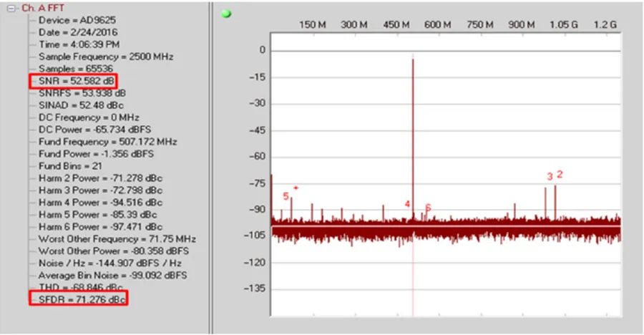
Task: Click the 600 M frequency axis label
Action: coord(437,24)
